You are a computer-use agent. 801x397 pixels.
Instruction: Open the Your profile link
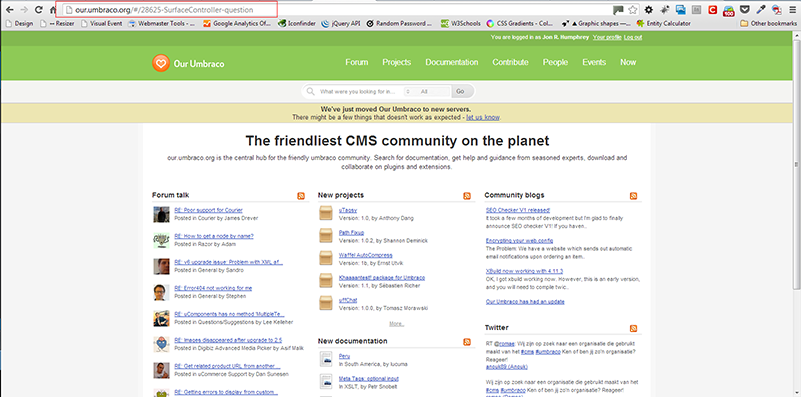pos(607,37)
